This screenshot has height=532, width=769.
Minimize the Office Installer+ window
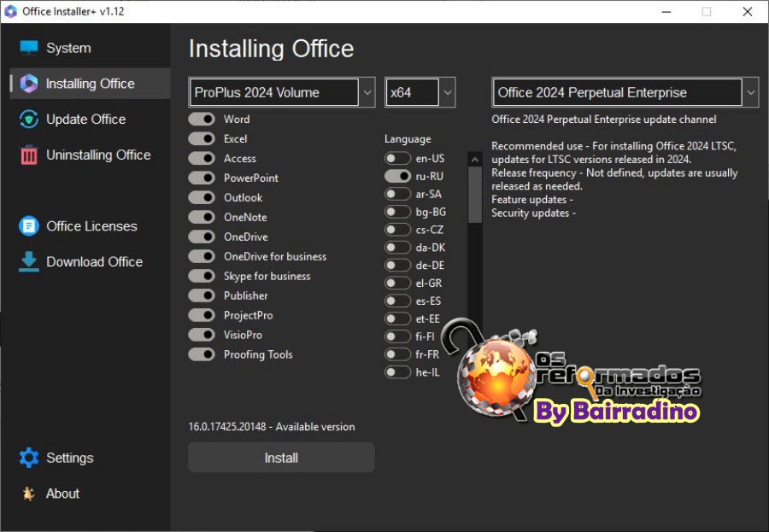(x=666, y=11)
